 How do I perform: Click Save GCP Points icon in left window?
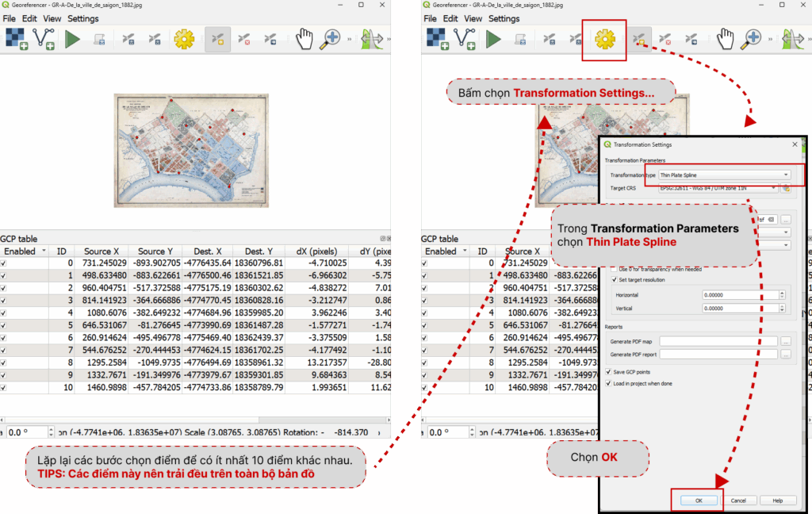coord(155,40)
